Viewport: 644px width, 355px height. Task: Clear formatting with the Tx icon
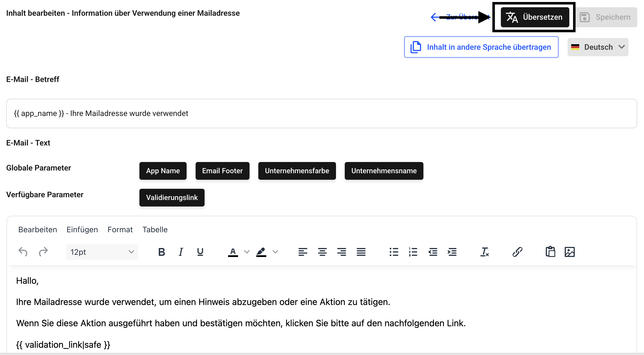[x=484, y=252]
